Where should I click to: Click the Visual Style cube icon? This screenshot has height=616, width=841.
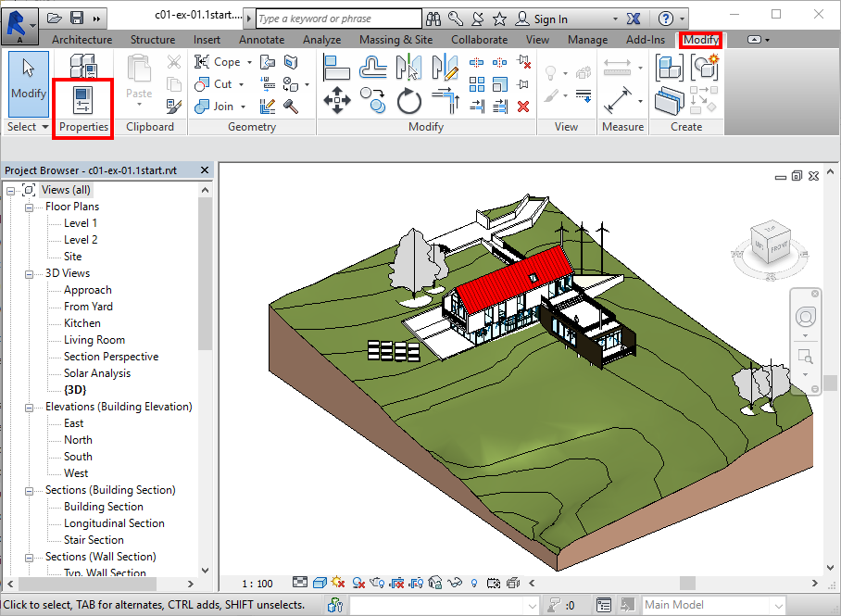pos(320,583)
